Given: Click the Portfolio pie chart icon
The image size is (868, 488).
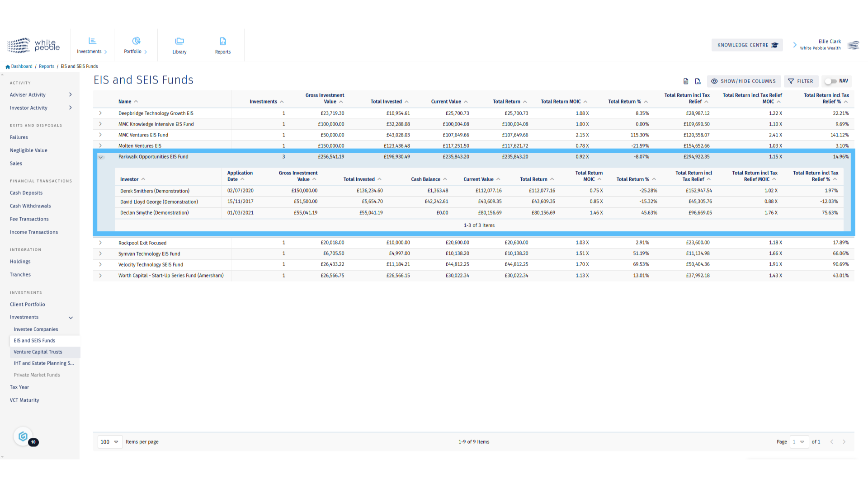Looking at the screenshot, I should (x=136, y=41).
